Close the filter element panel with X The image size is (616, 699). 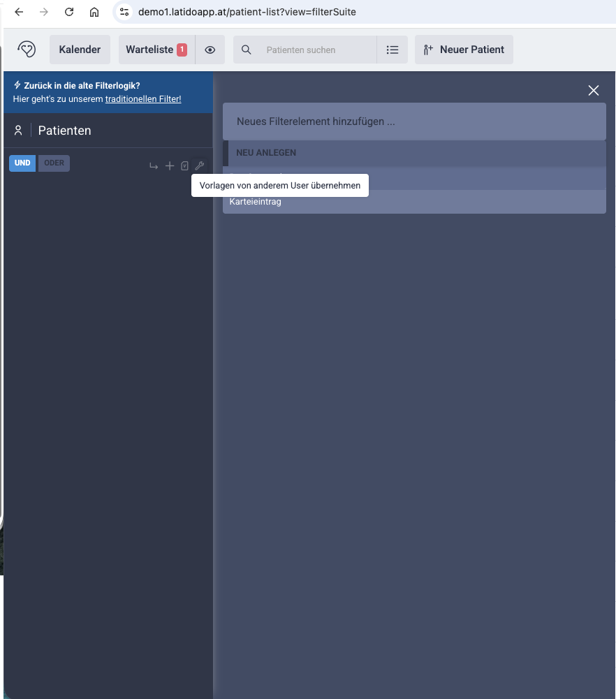(594, 90)
